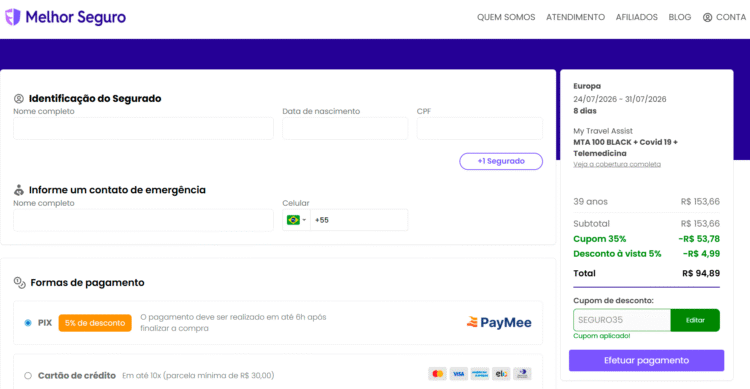Click the emergency contact Nome completo field

(x=143, y=220)
